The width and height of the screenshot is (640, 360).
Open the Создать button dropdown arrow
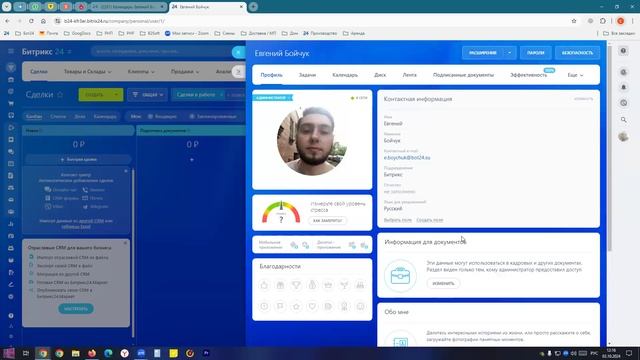(116, 95)
